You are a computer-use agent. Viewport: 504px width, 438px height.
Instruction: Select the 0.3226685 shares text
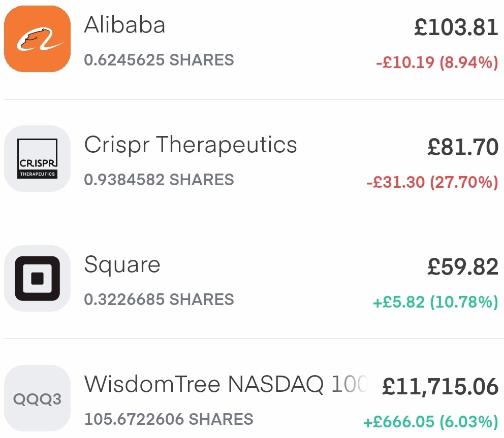click(x=159, y=299)
